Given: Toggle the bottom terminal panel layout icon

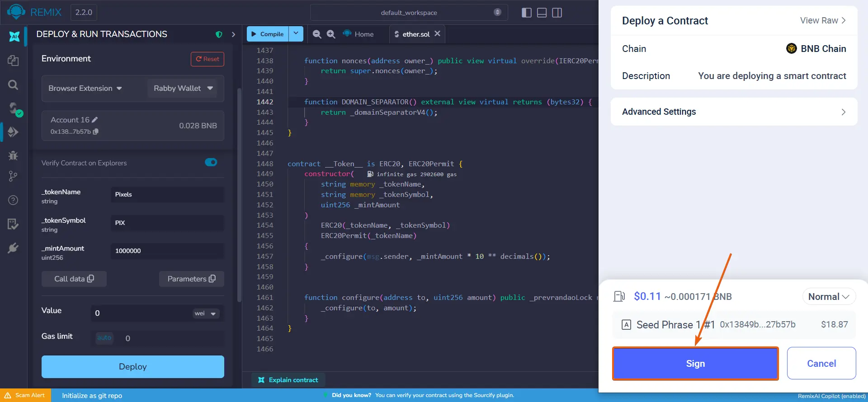Looking at the screenshot, I should (542, 13).
